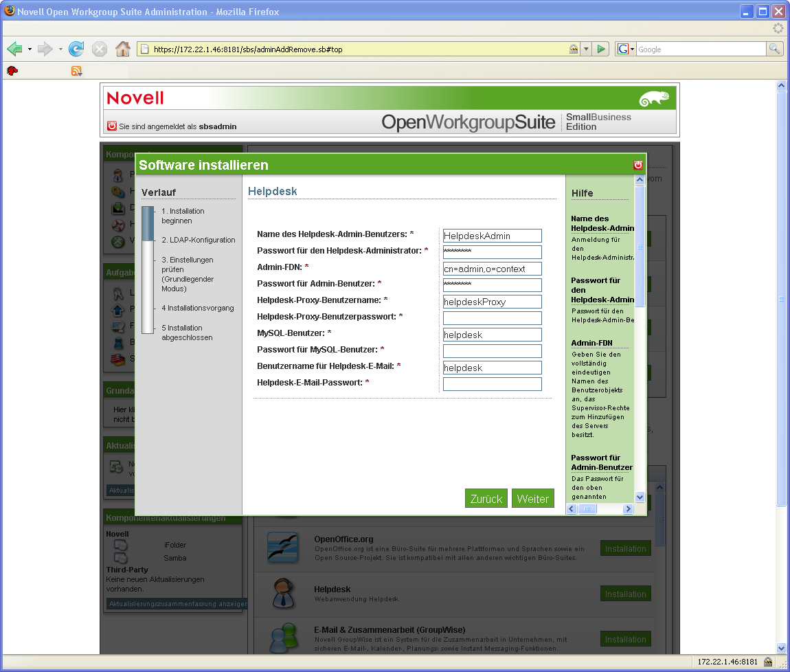
Task: Click the RSS feed bookmark icon
Action: [76, 71]
